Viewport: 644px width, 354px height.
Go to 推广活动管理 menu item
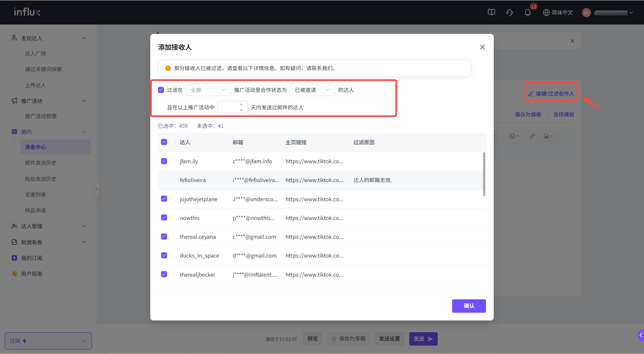coord(41,116)
